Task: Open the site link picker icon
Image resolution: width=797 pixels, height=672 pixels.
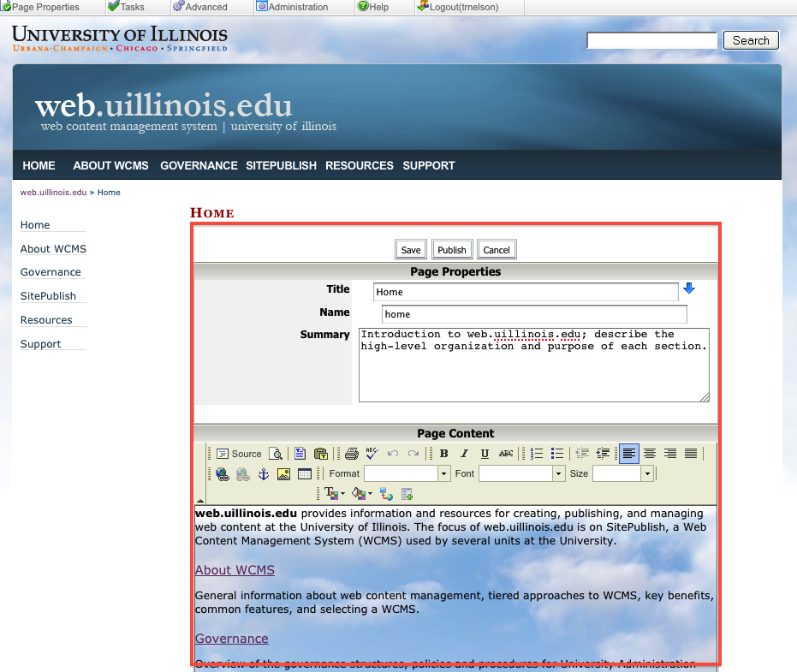Action: (386, 494)
